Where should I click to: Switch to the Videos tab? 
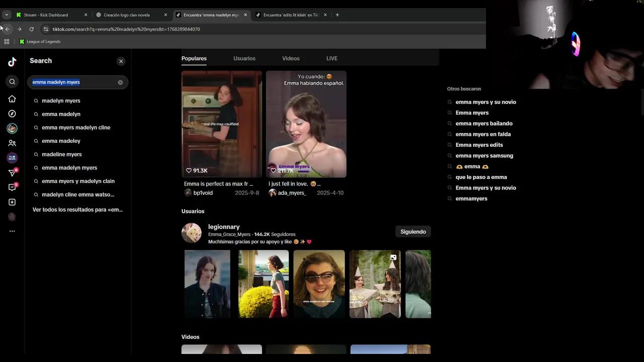click(291, 58)
